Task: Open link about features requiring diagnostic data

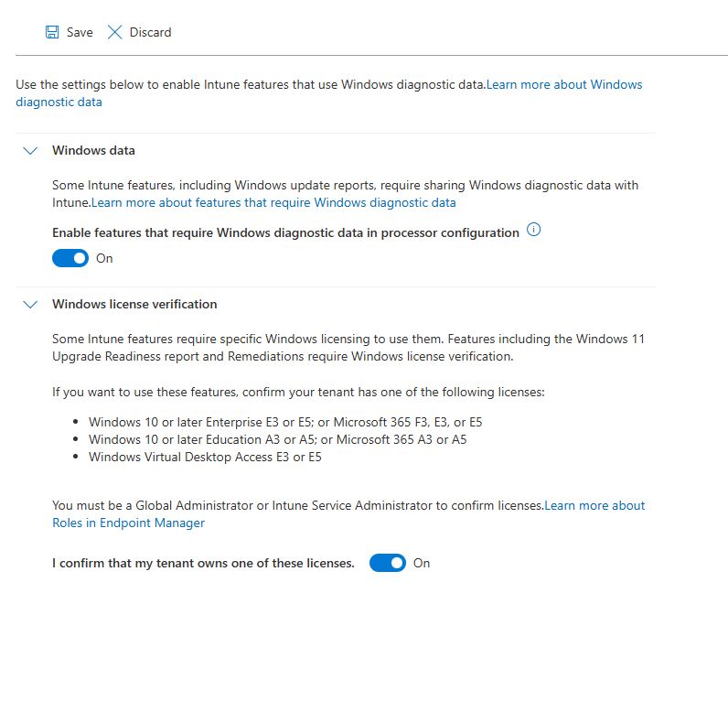Action: point(273,202)
